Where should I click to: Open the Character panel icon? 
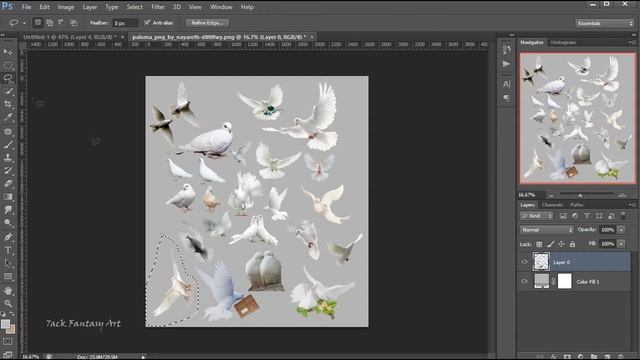coord(507,84)
